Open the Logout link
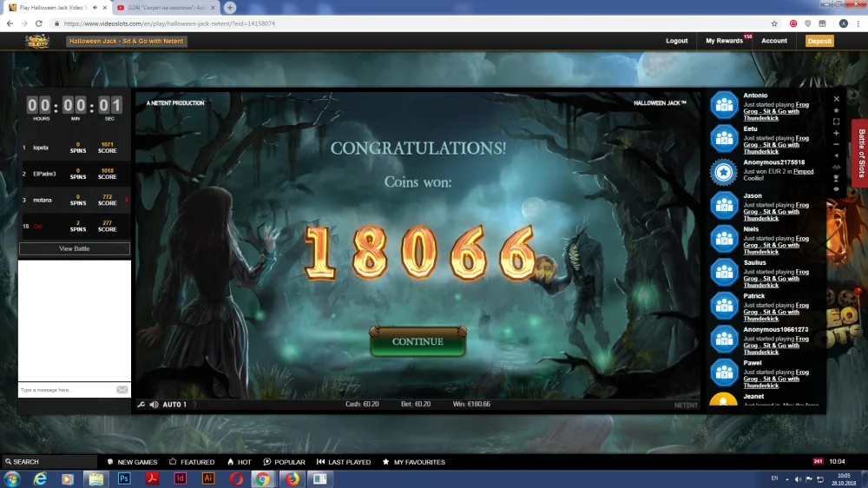The width and height of the screenshot is (868, 488). coord(676,41)
